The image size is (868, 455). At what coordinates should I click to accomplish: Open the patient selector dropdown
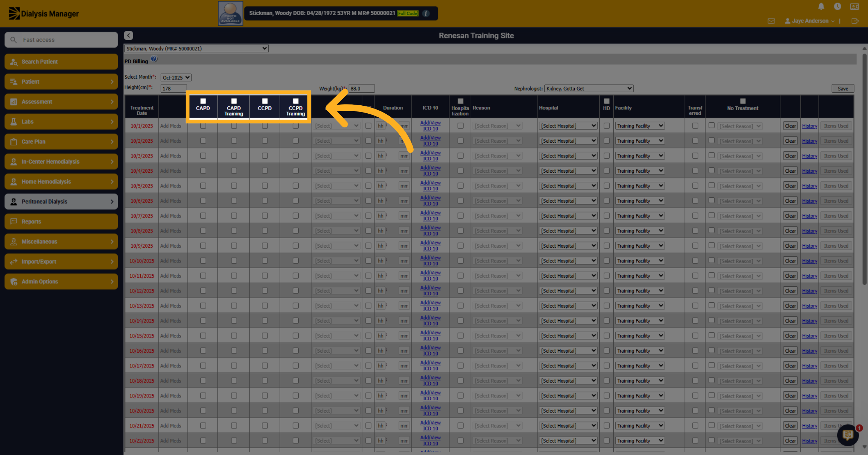coord(196,49)
